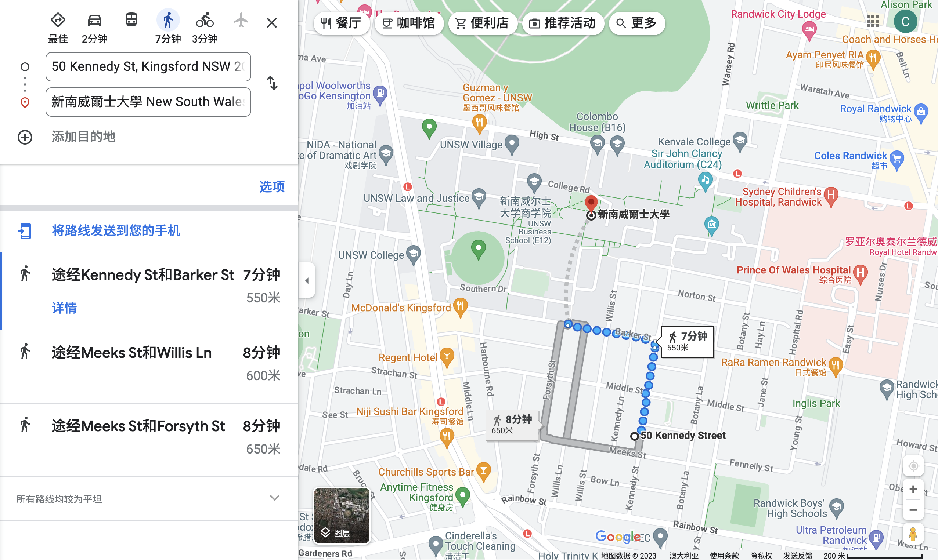Collapse the side directions panel
This screenshot has height=560, width=938.
pyautogui.click(x=307, y=280)
